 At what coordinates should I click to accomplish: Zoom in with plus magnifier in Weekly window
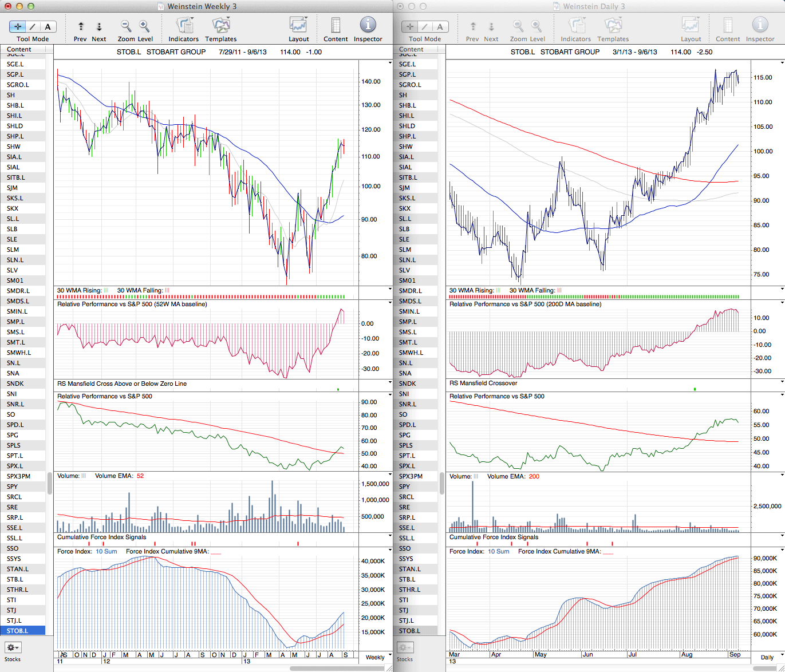pos(144,26)
